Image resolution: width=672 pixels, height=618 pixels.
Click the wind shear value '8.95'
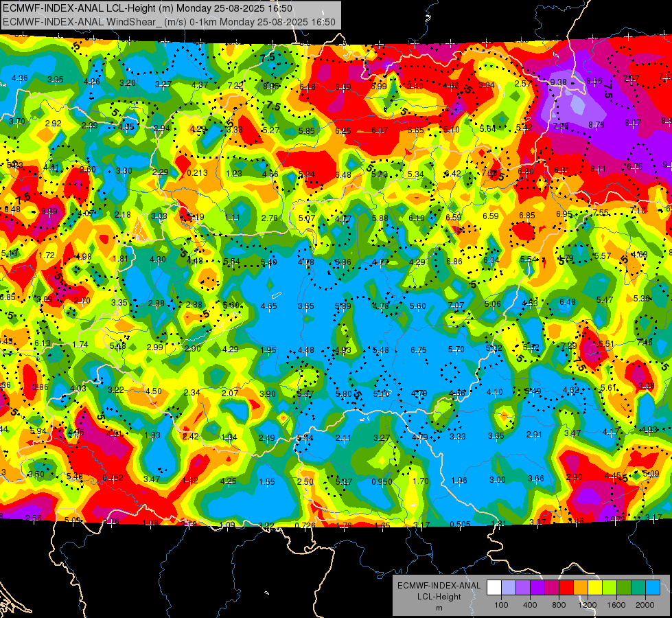click(271, 87)
